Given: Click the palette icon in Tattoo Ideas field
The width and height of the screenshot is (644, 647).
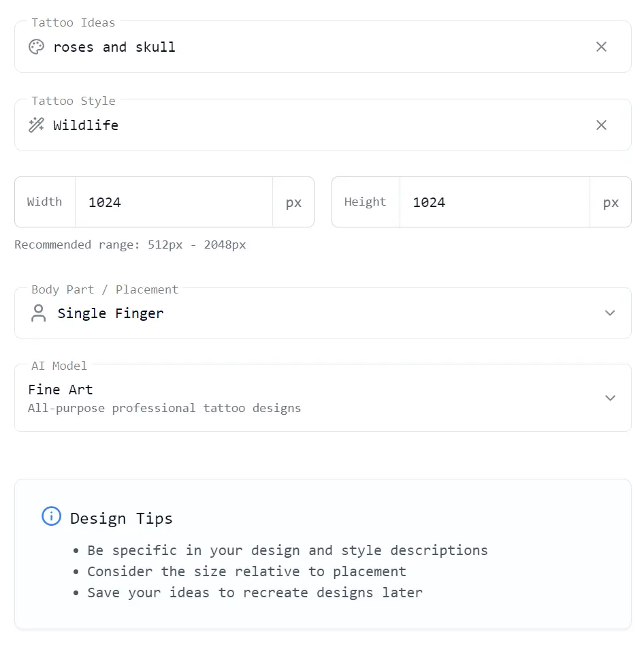Looking at the screenshot, I should [x=36, y=46].
